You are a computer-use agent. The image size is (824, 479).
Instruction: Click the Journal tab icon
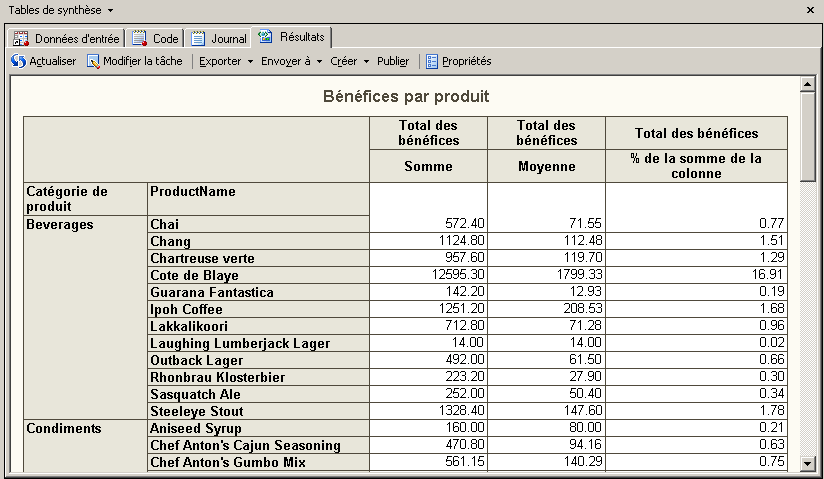coord(198,39)
